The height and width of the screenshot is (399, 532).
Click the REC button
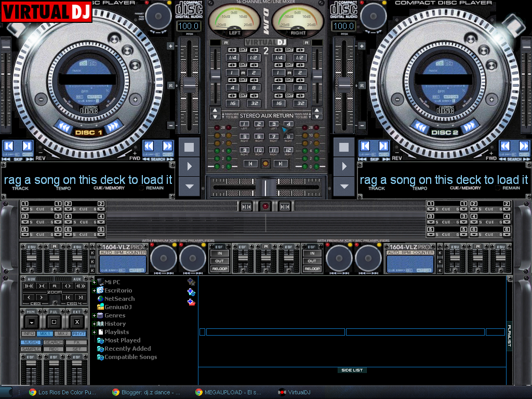pos(52,349)
